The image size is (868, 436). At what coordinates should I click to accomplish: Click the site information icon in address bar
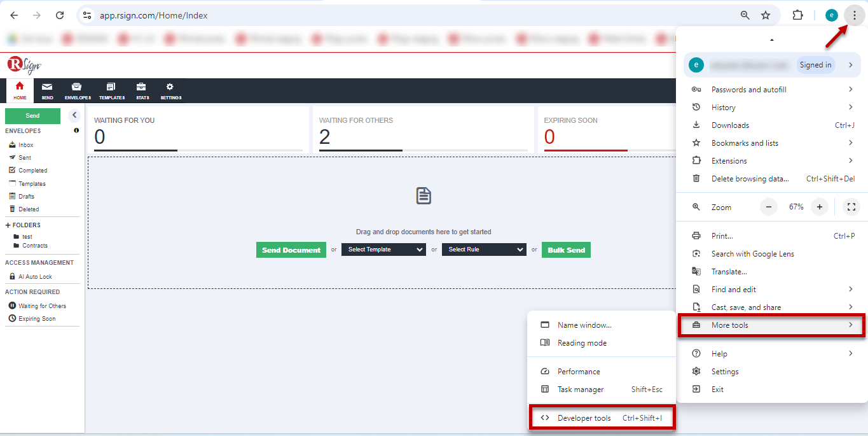[x=88, y=15]
